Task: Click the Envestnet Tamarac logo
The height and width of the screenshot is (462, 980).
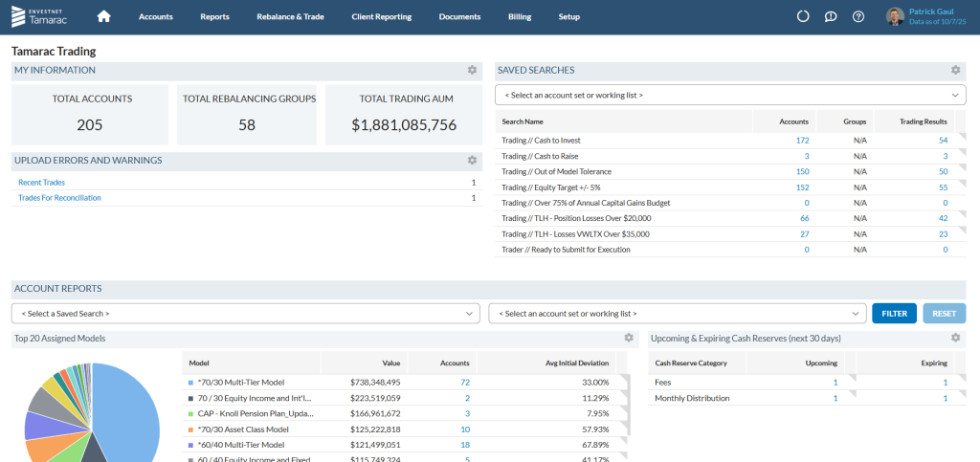Action: click(38, 17)
